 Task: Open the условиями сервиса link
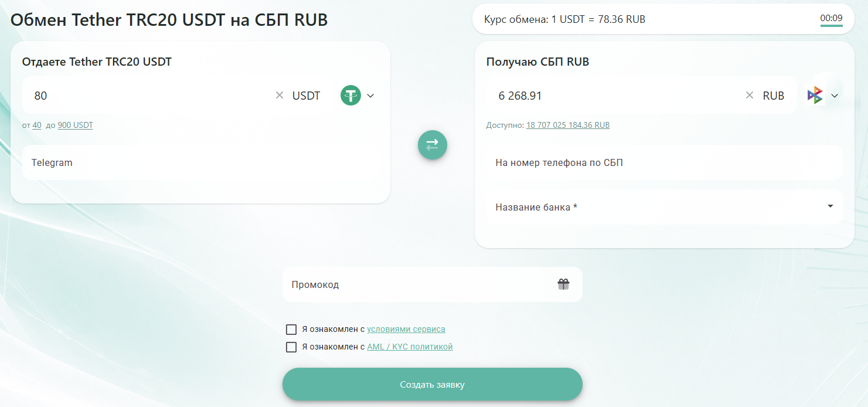click(x=406, y=329)
